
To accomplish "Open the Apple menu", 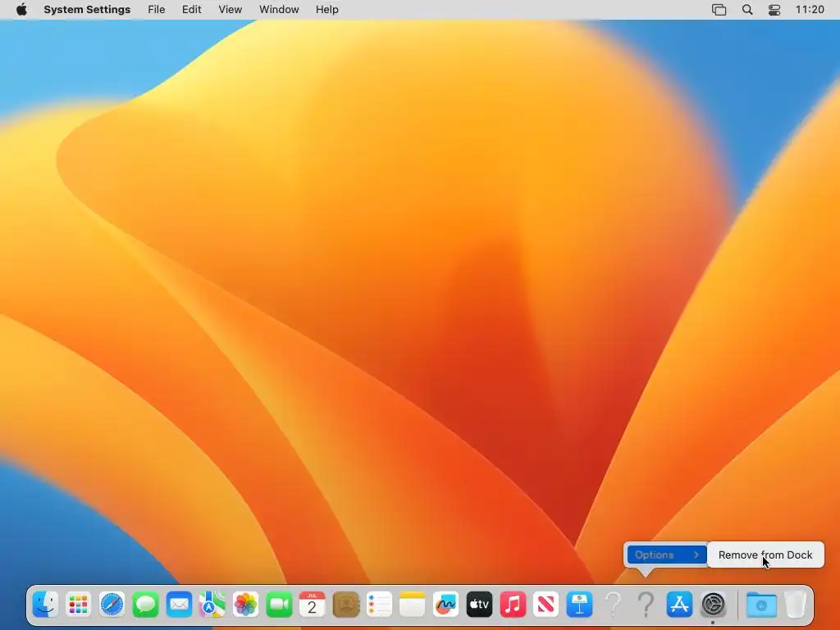I will [21, 10].
